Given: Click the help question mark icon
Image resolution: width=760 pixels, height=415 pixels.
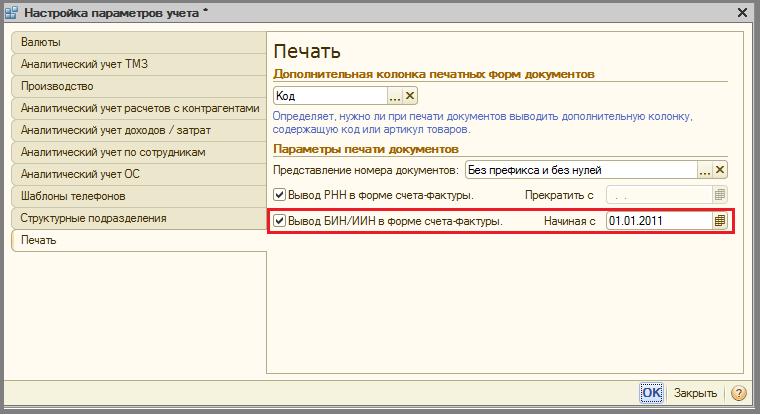Looking at the screenshot, I should click(x=739, y=393).
